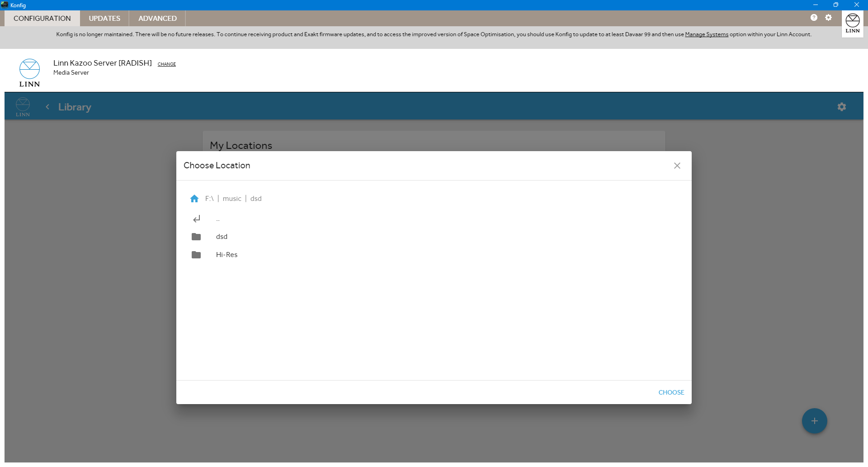This screenshot has width=868, height=467.
Task: Close the Choose Location dialog
Action: (677, 166)
